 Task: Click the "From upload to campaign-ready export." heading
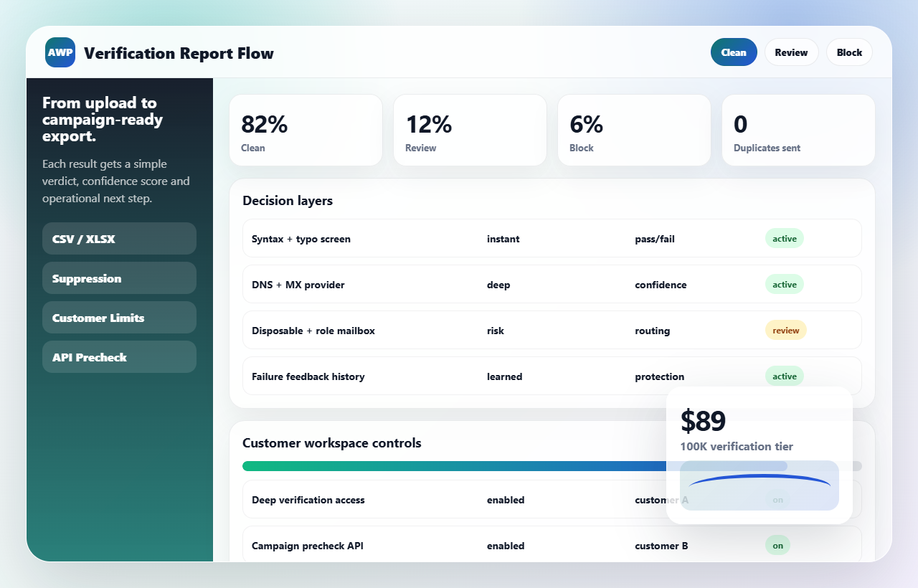point(103,120)
